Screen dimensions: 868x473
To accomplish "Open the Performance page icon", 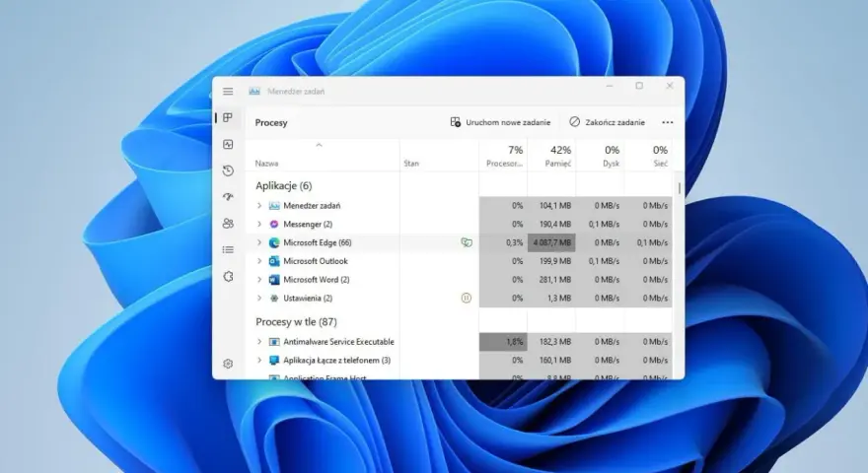I will [x=228, y=145].
